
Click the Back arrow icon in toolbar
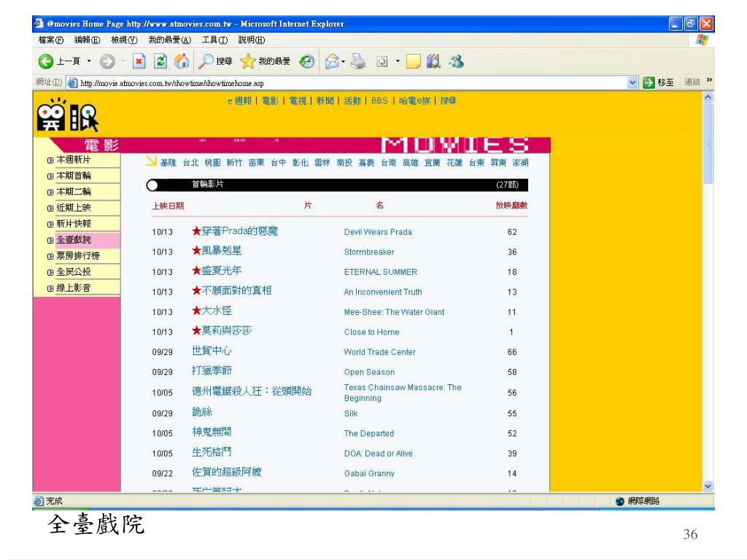(x=46, y=61)
